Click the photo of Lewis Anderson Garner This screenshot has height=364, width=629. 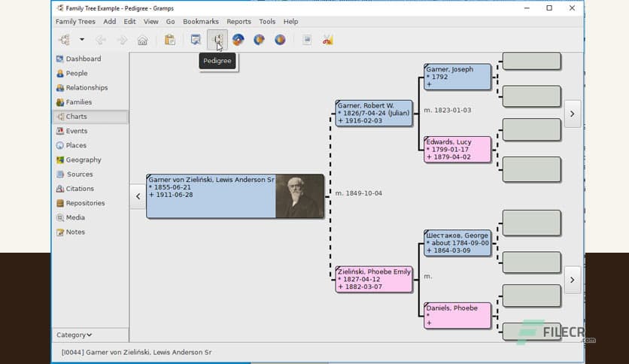(299, 196)
